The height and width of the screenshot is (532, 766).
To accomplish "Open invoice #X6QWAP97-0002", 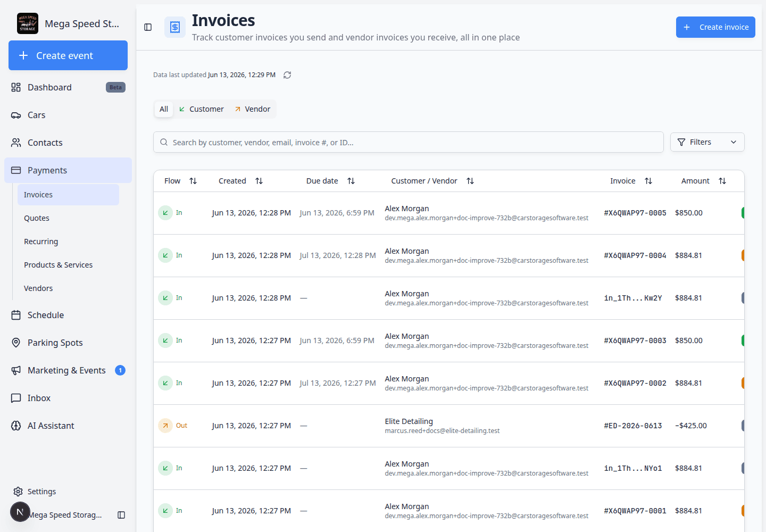I will (635, 383).
